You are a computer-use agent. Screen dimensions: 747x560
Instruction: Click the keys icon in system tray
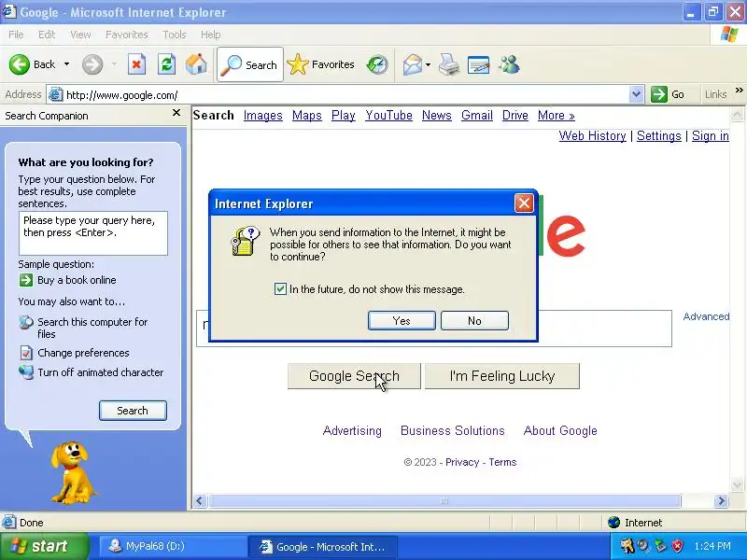(x=627, y=546)
